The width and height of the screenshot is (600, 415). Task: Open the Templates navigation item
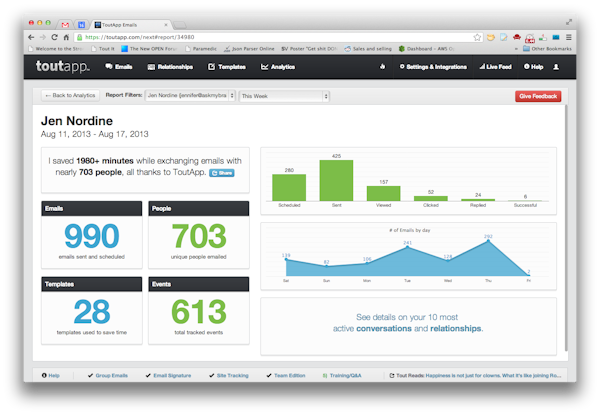pos(227,67)
